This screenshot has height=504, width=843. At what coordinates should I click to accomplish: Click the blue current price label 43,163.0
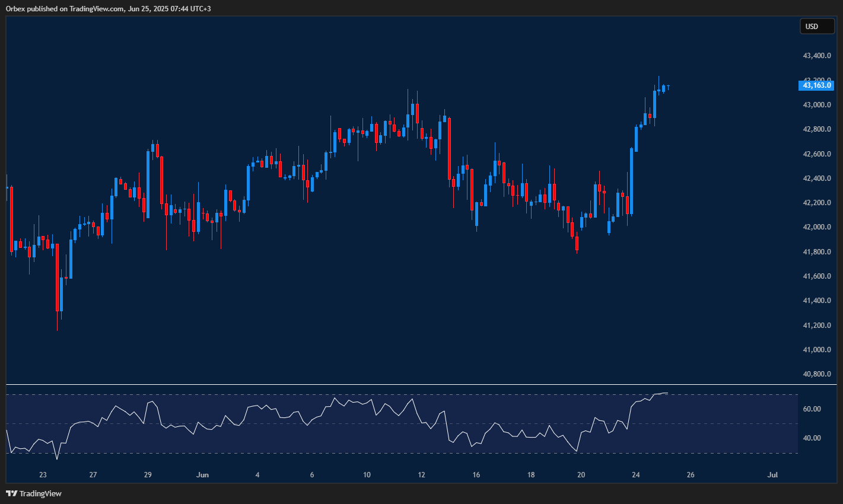(817, 85)
